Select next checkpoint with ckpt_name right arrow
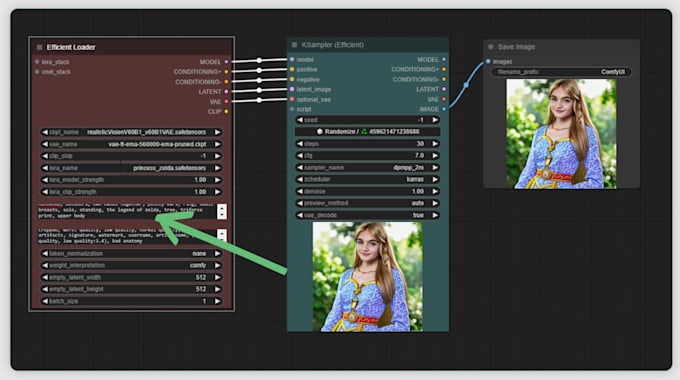The width and height of the screenshot is (680, 380). point(218,132)
